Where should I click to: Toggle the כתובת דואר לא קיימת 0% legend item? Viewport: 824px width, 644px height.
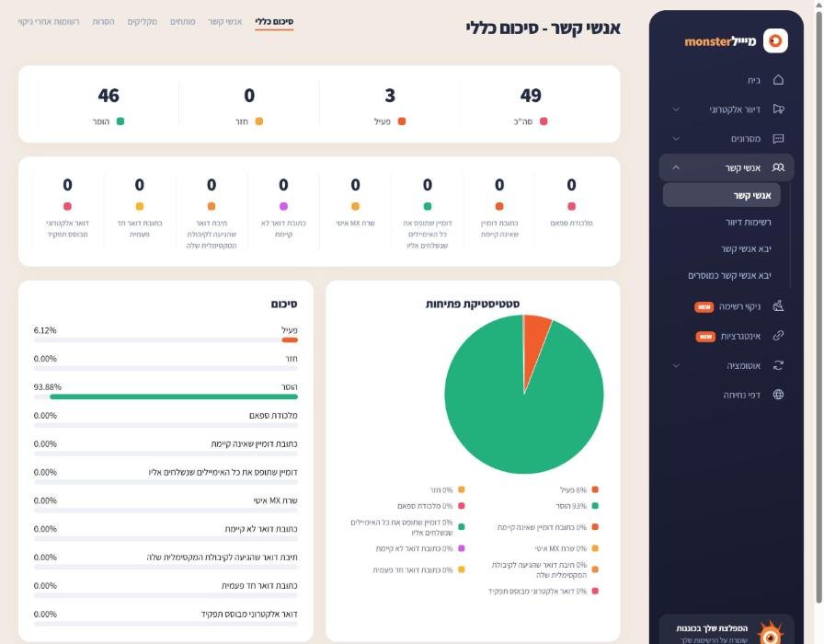tap(420, 548)
